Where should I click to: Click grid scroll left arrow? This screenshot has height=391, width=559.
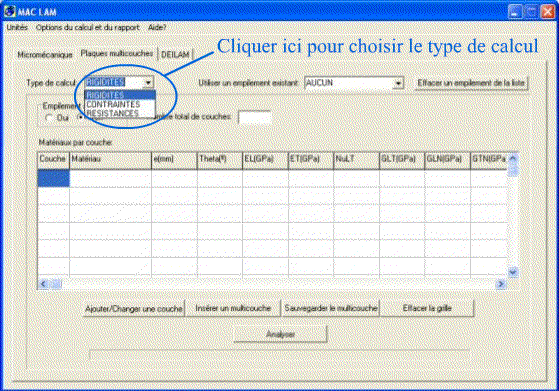tap(43, 284)
